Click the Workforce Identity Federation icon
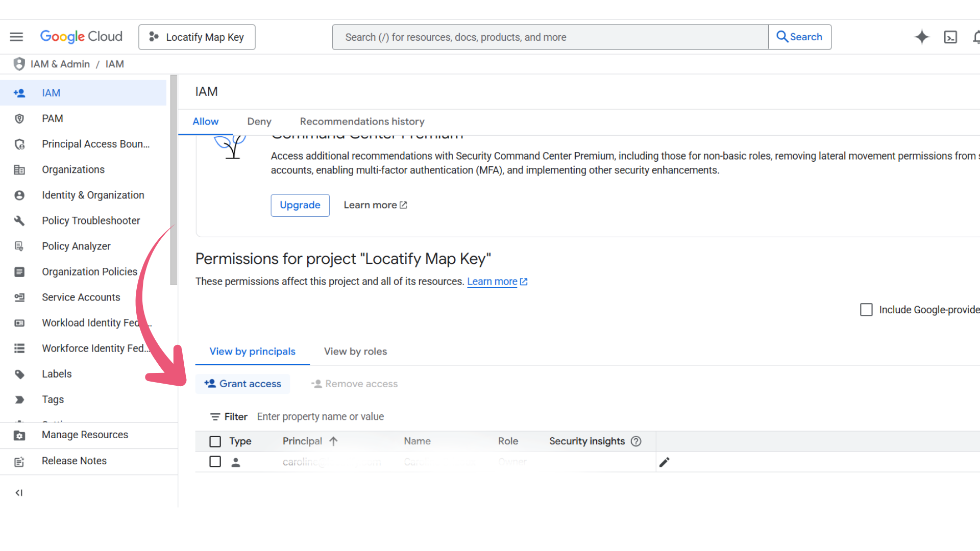Viewport: 980px width, 551px height. [x=19, y=348]
